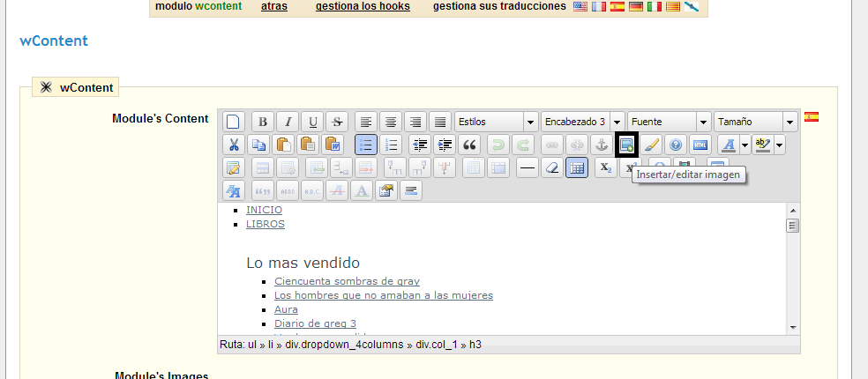Viewport: 868px width, 379px height.
Task: Toggle align left
Action: [x=366, y=122]
